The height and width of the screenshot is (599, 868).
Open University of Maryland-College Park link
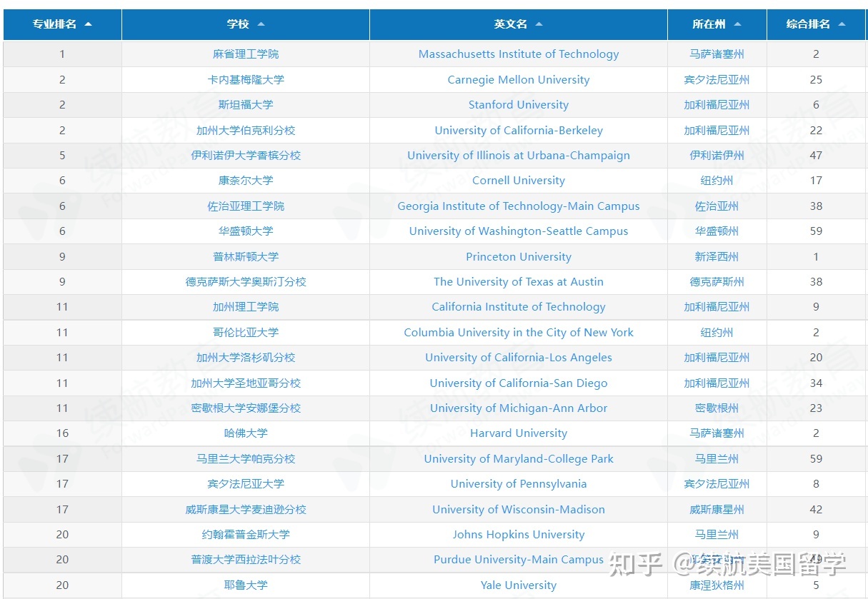519,459
